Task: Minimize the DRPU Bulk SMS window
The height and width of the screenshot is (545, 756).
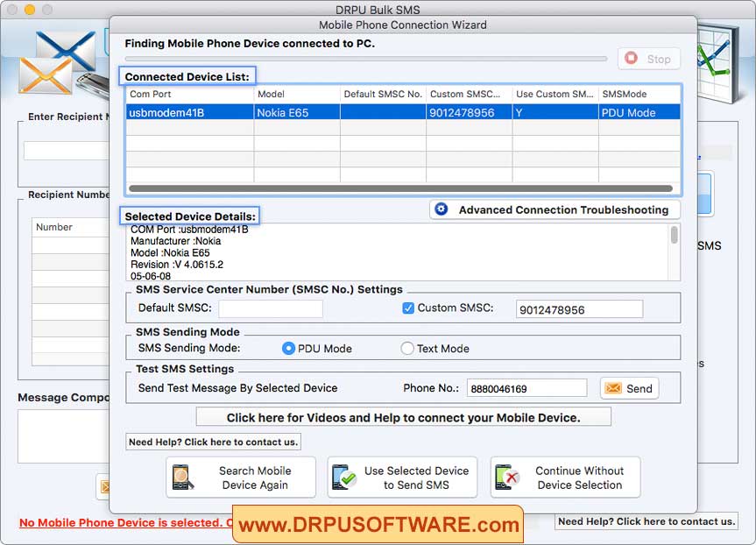Action: 30,9
